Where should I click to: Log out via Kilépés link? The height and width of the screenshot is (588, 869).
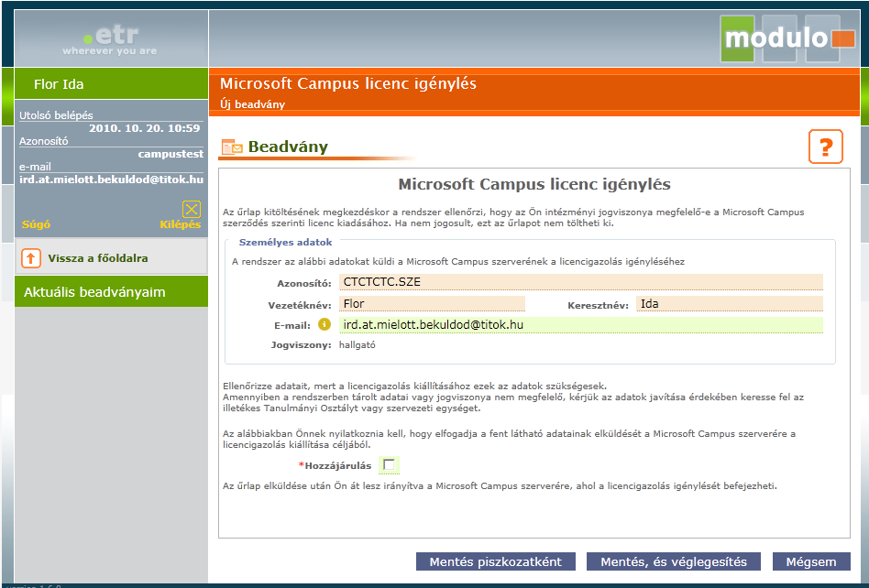point(180,224)
